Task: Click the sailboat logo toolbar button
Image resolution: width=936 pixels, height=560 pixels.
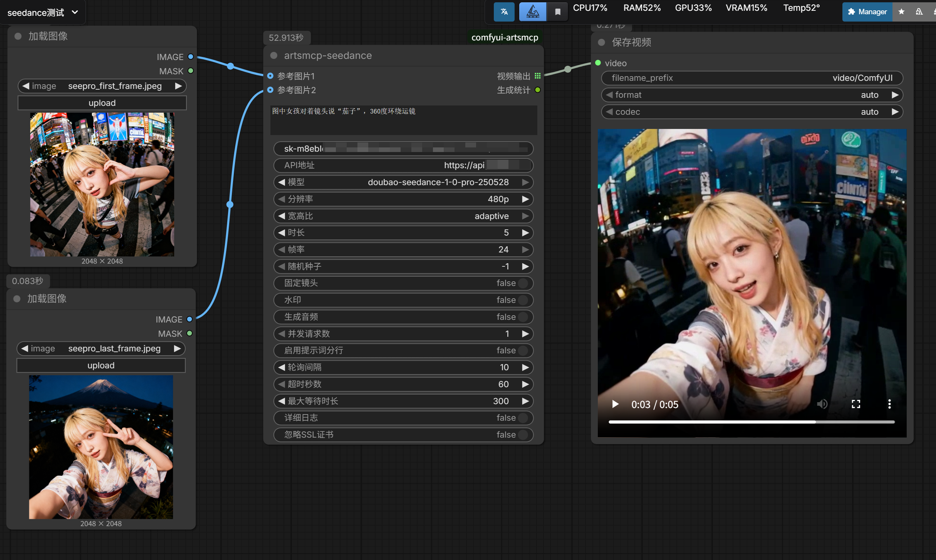Action: 532,12
